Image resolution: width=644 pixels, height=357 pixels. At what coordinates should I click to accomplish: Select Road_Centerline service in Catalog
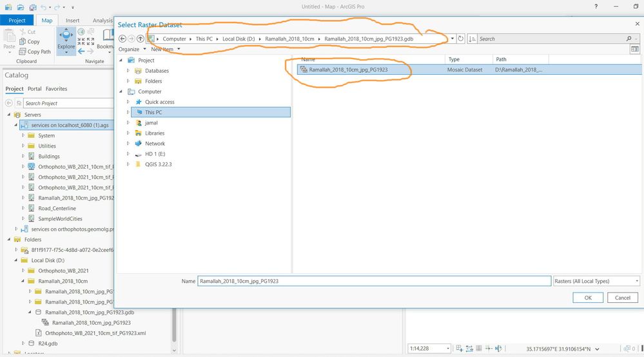tap(57, 208)
